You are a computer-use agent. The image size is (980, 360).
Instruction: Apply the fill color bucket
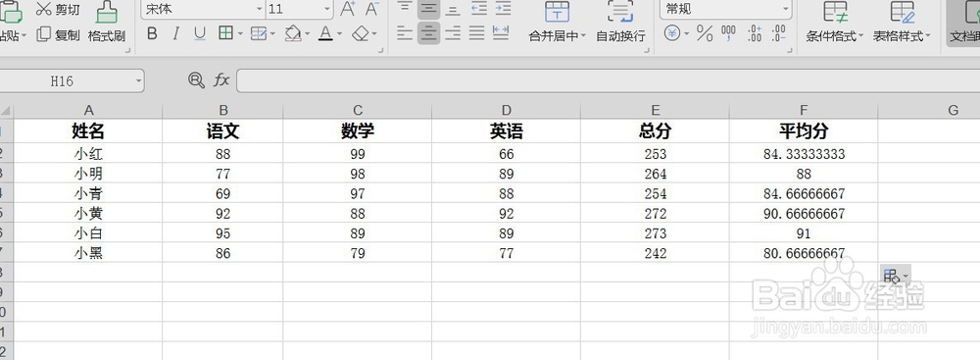coord(293,33)
